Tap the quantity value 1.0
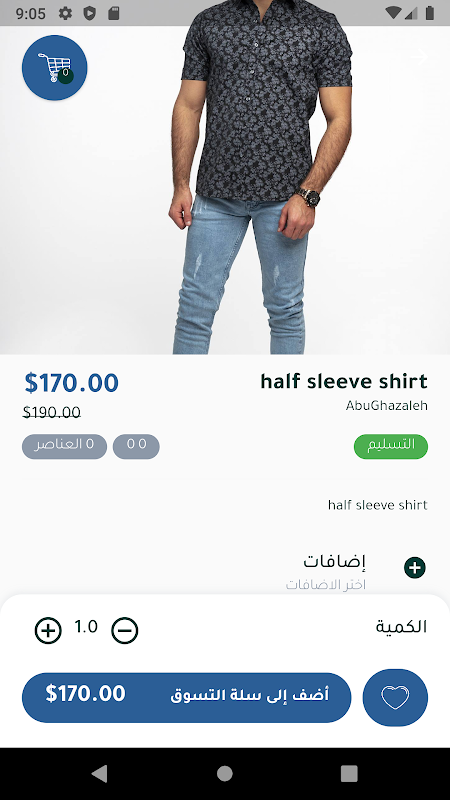The height and width of the screenshot is (800, 450). pyautogui.click(x=86, y=627)
